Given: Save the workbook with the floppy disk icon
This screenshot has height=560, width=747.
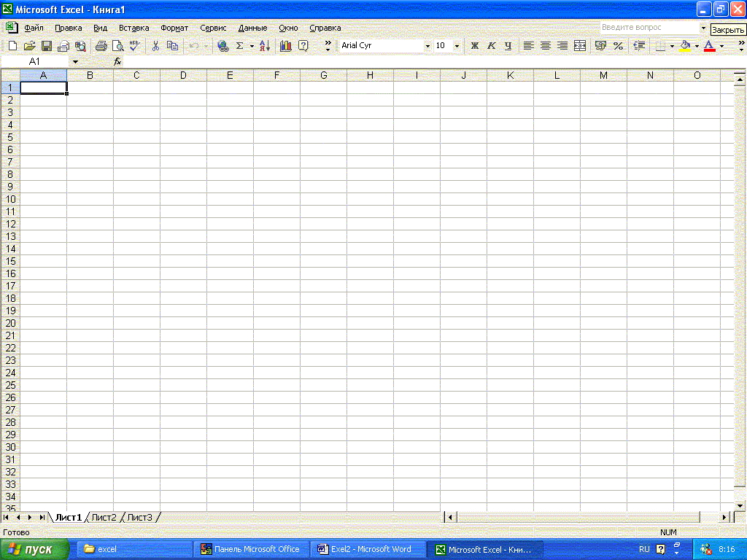Looking at the screenshot, I should [47, 46].
